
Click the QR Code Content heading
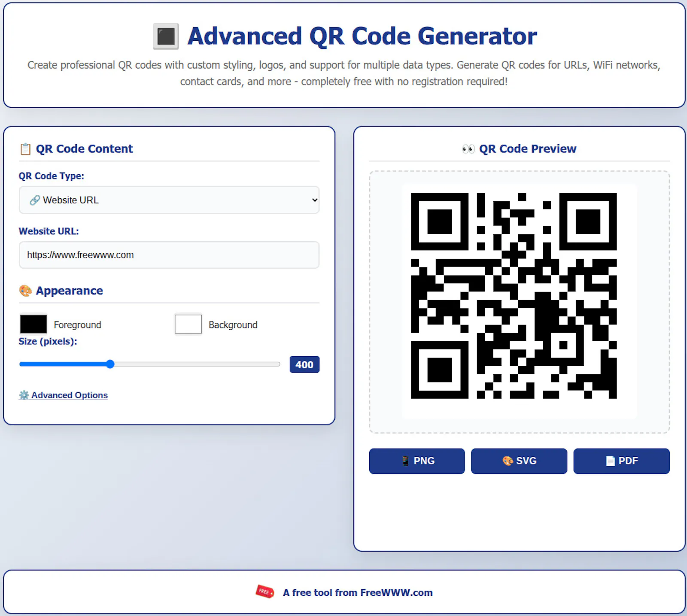tap(85, 149)
